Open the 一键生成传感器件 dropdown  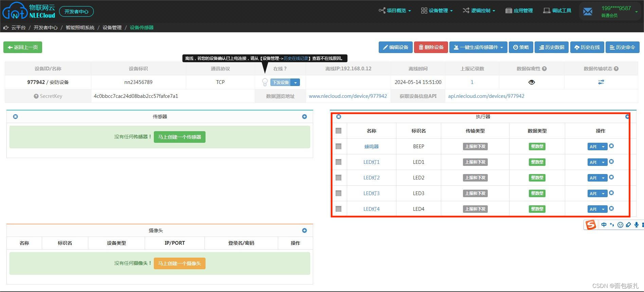[478, 47]
